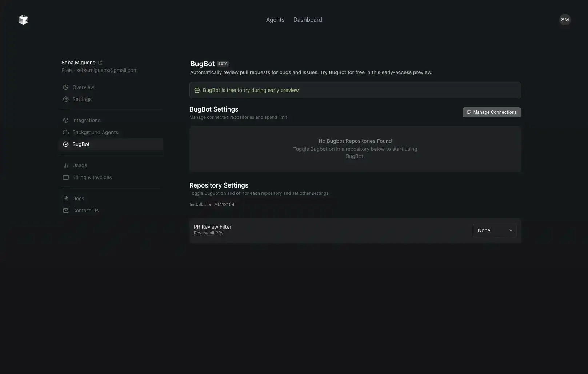This screenshot has width=588, height=374.
Task: Click the BugBot Settings heading
Action: pyautogui.click(x=214, y=109)
